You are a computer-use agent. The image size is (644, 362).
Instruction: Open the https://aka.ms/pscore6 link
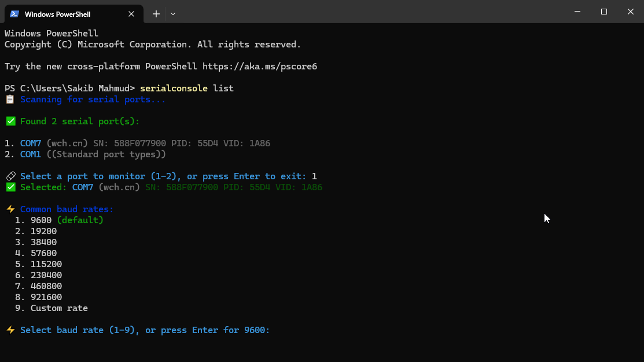[260, 67]
